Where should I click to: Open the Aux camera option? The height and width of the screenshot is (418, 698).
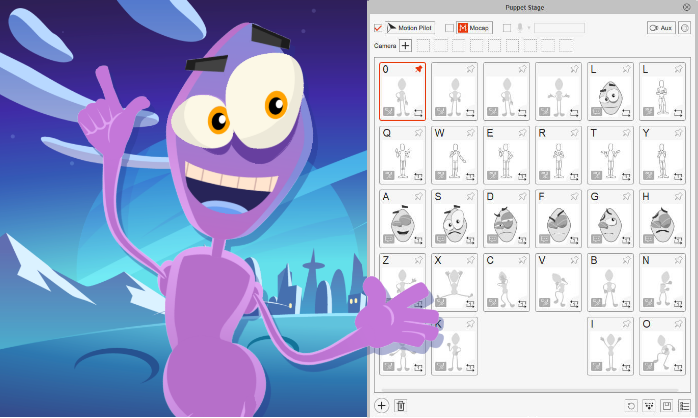tap(661, 28)
